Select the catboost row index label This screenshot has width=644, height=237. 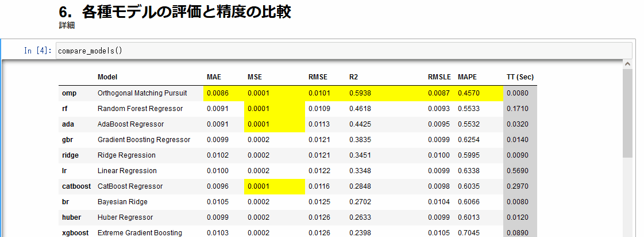pyautogui.click(x=76, y=186)
